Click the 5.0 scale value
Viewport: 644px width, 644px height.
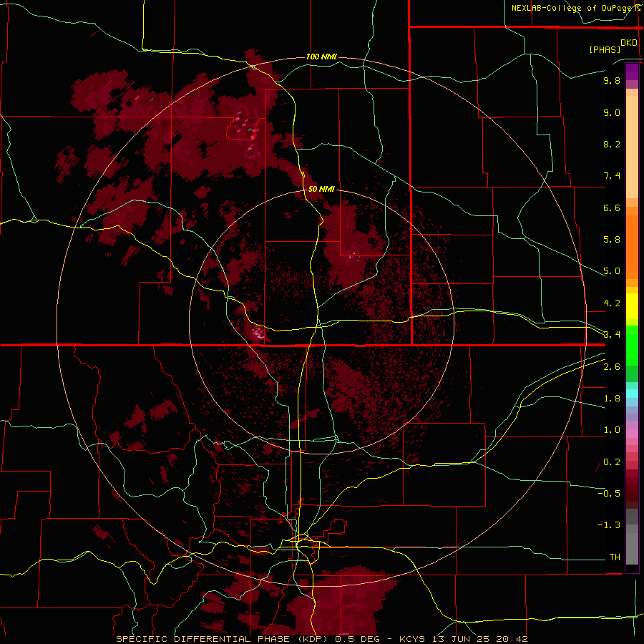[612, 271]
